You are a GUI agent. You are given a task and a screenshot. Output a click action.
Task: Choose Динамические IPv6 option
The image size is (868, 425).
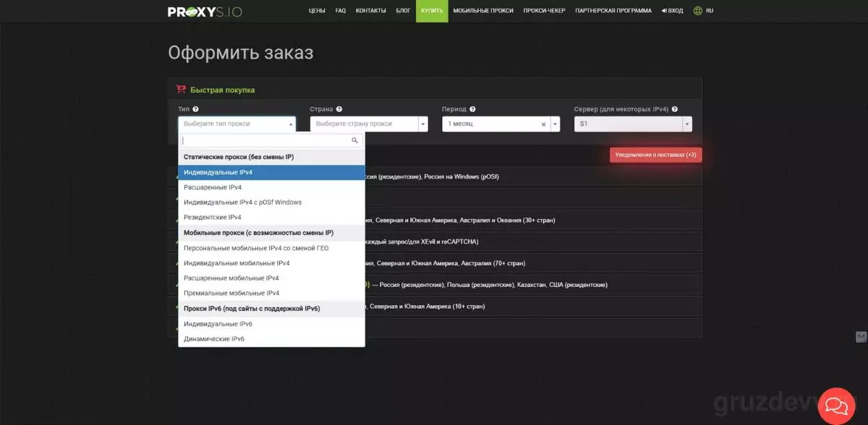[271, 339]
